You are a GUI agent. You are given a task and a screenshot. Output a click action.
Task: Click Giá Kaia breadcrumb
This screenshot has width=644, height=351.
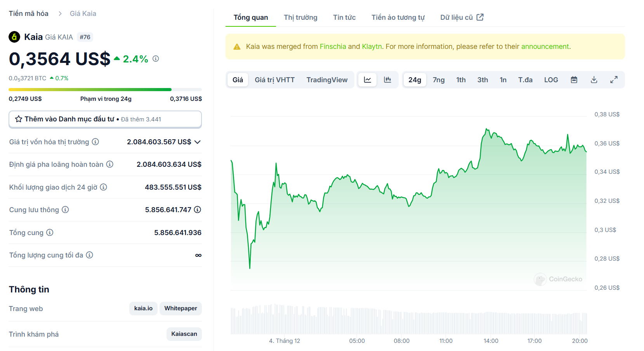tap(83, 14)
